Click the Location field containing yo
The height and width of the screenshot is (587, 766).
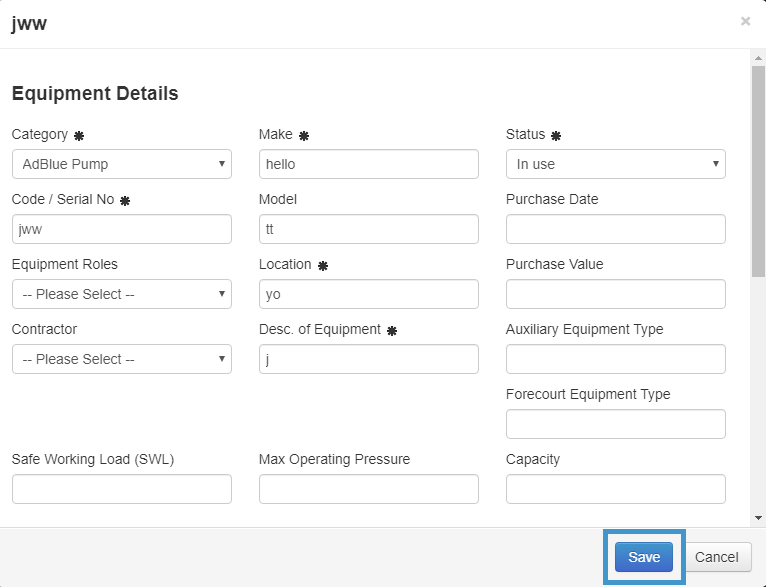(369, 294)
